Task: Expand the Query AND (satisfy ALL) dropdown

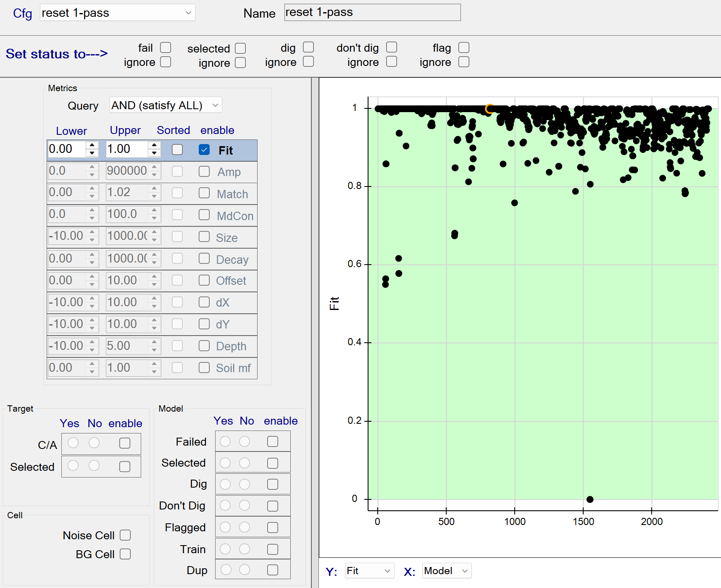Action: tap(166, 105)
